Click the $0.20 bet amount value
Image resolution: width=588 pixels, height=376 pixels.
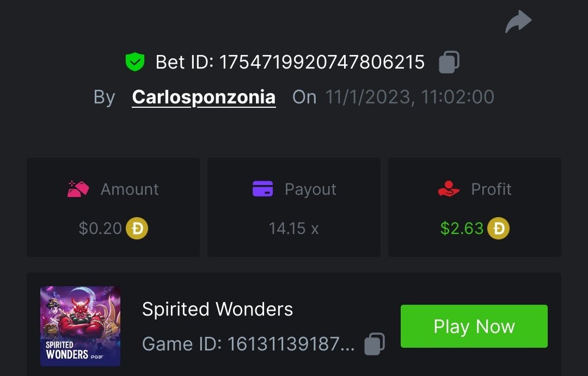(x=100, y=229)
